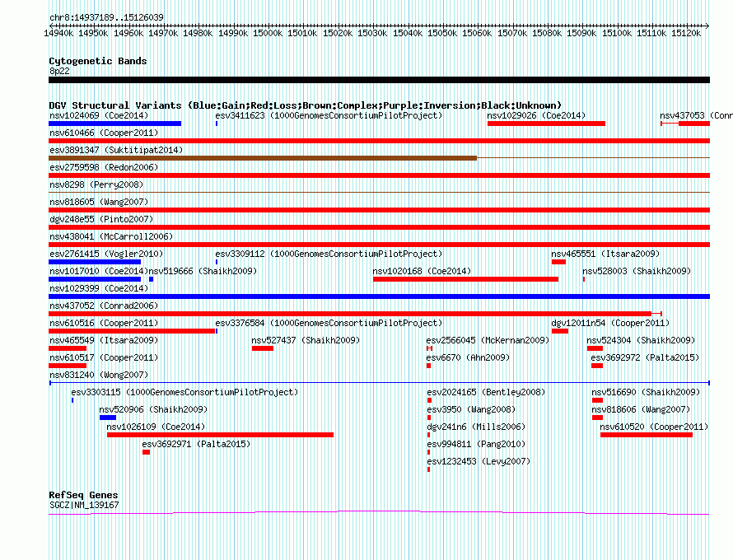Click nsv610517 (Cooper2011) label
The width and height of the screenshot is (733, 560).
pyautogui.click(x=104, y=357)
